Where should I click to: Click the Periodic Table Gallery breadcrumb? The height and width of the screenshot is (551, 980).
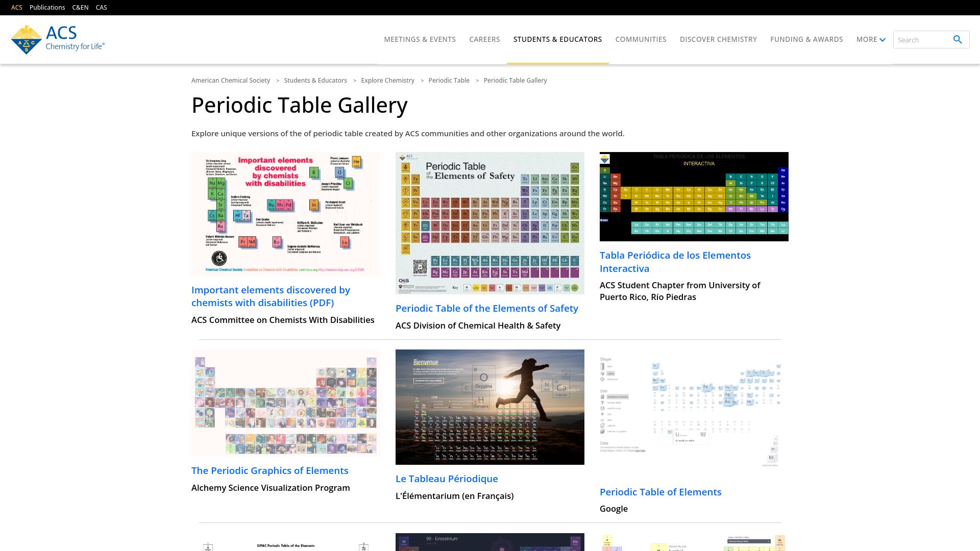click(x=515, y=81)
